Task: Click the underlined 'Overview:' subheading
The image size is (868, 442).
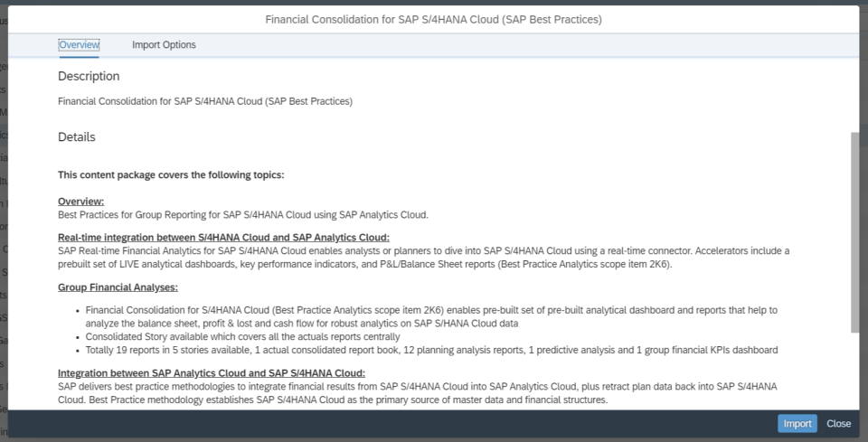Action: [x=81, y=202]
